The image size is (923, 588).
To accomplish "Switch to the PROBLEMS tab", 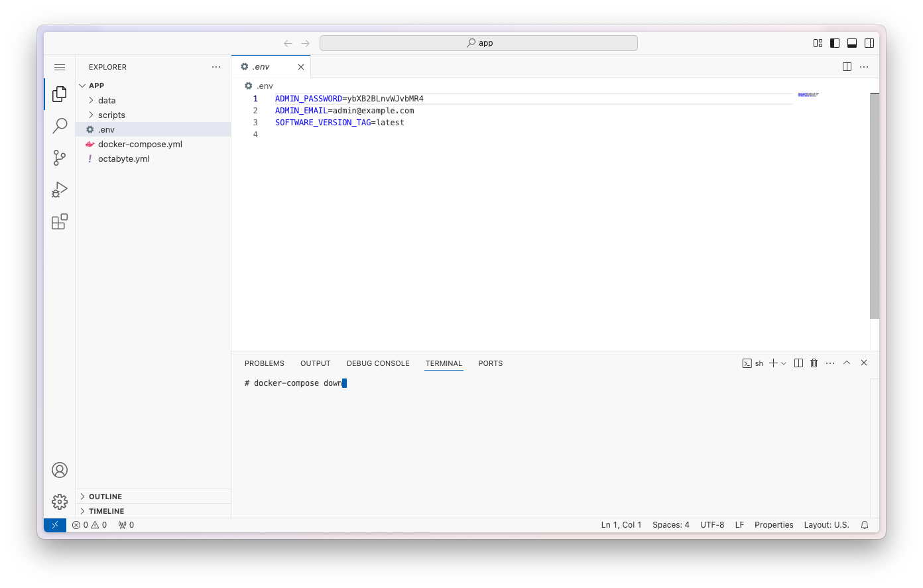I will [264, 363].
